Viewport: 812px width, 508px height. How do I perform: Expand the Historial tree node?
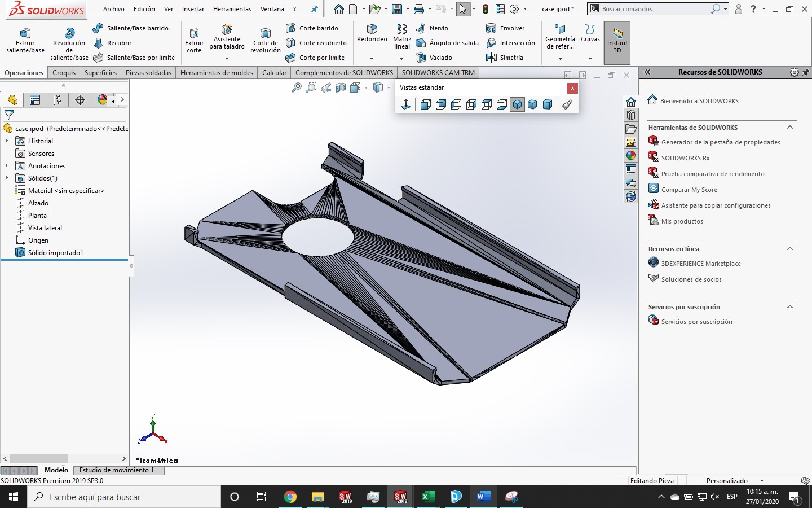pos(7,141)
